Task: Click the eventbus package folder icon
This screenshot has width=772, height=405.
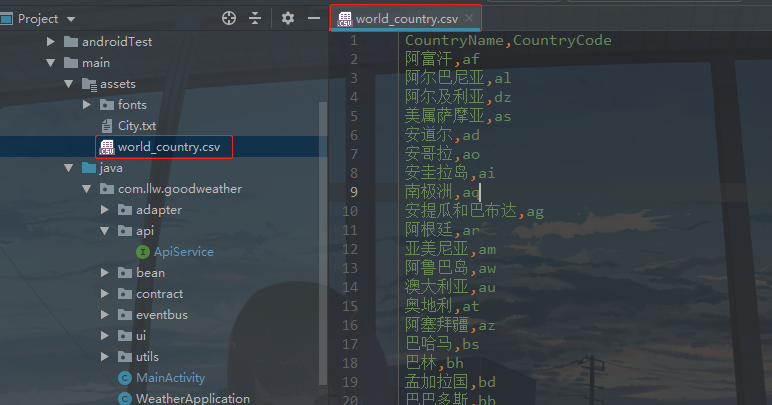Action: 125,315
